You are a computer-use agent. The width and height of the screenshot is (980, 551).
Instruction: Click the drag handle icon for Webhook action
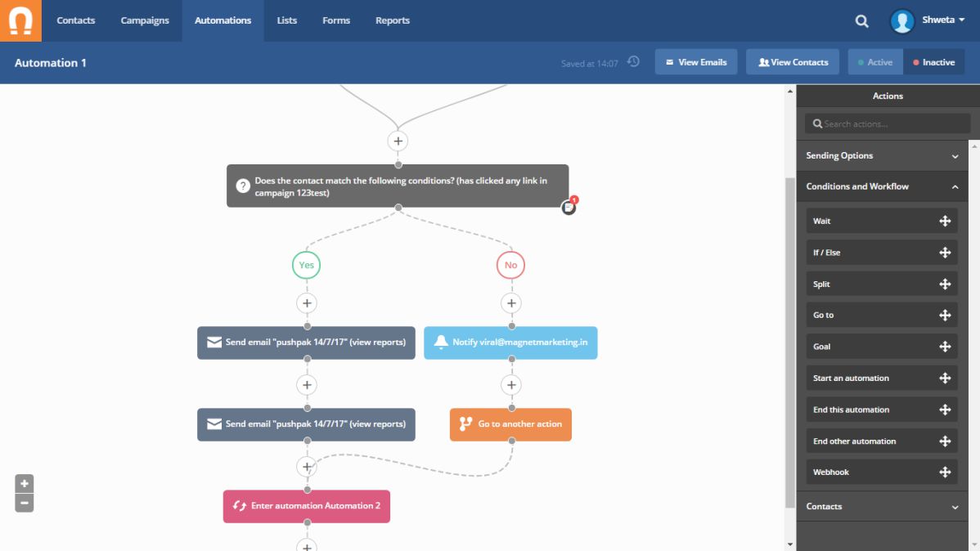click(x=945, y=473)
